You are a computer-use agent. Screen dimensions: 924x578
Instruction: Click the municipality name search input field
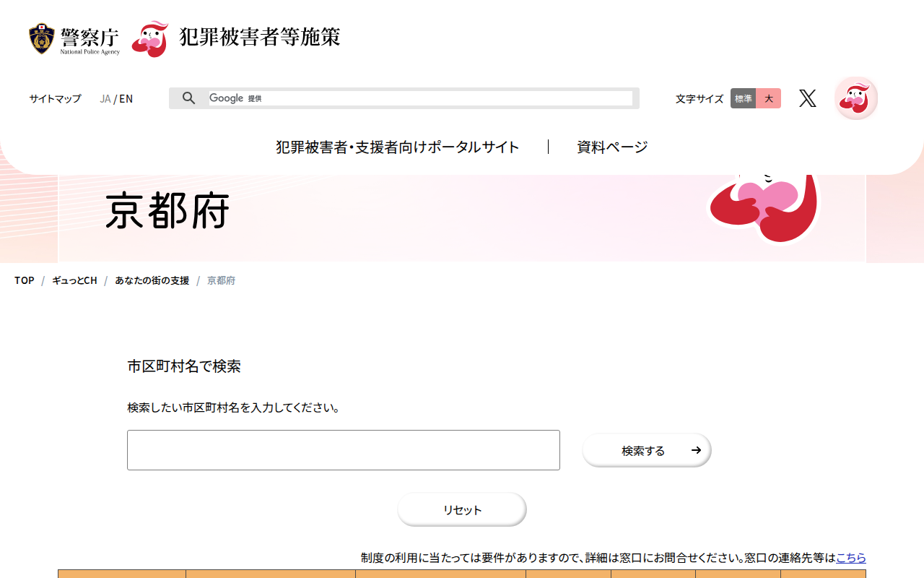point(344,450)
